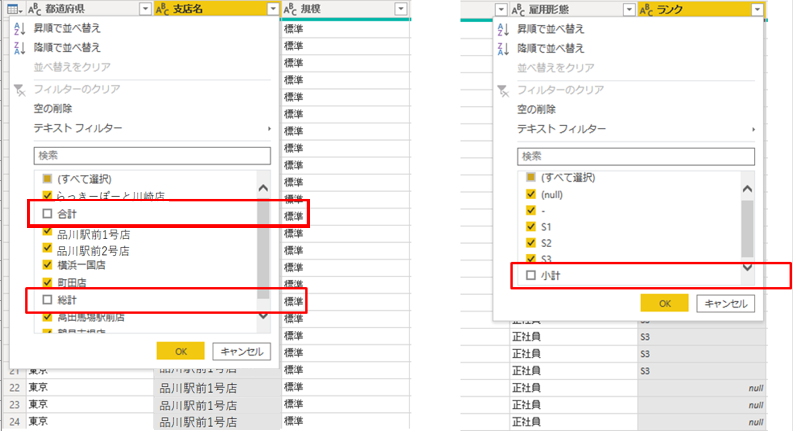Check the 合計 checkbox in 支店名 filter
793x431 pixels.
[47, 214]
